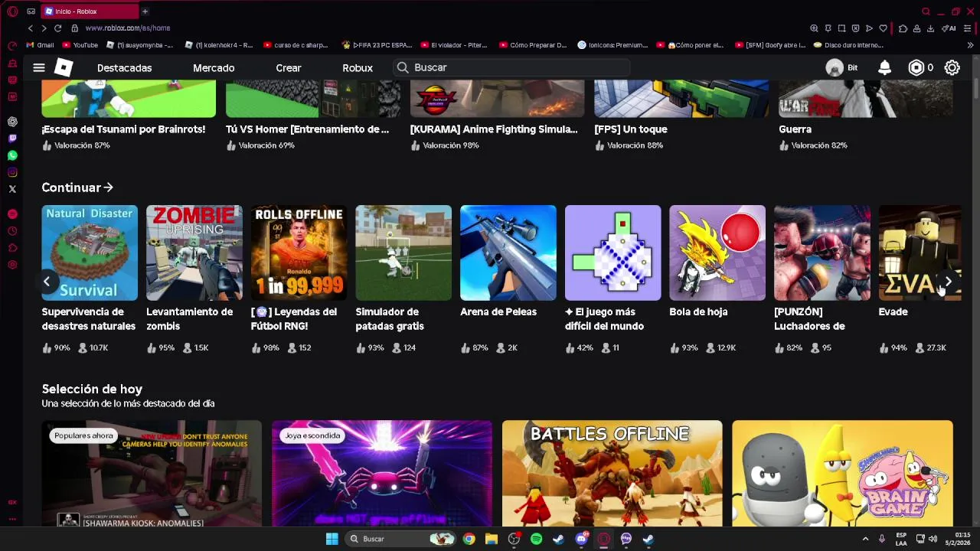980x551 pixels.
Task: Open YouTube bookmark
Action: pos(80,45)
